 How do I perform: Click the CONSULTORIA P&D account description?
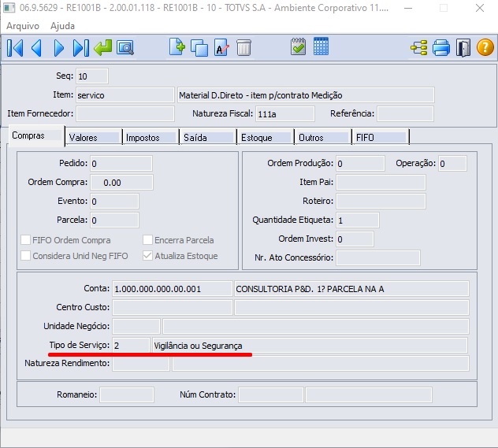coord(351,289)
